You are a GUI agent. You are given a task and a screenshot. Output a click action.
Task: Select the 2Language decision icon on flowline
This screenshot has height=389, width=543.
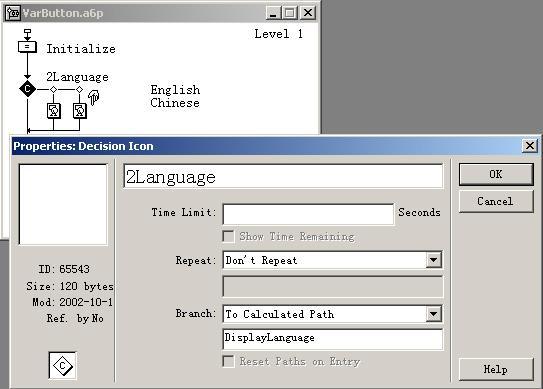[x=27, y=89]
